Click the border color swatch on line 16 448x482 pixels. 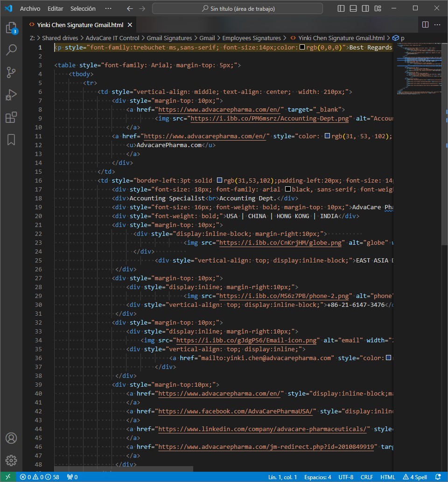(x=219, y=180)
